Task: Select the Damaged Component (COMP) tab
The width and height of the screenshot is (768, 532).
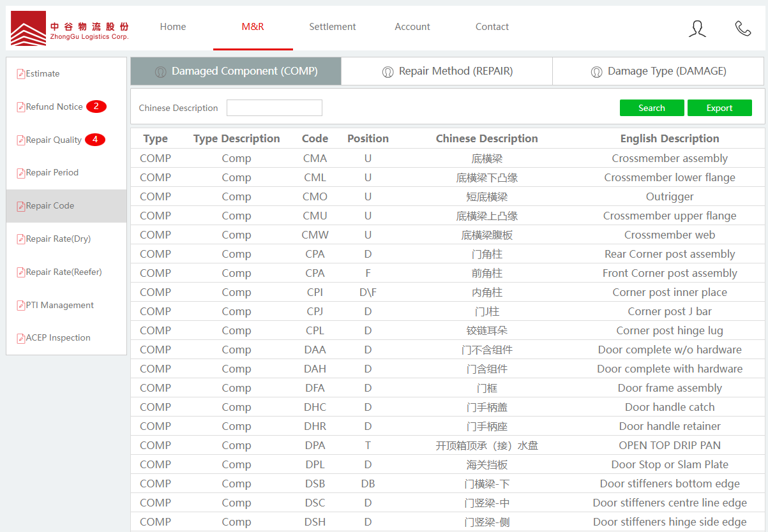Action: (236, 71)
